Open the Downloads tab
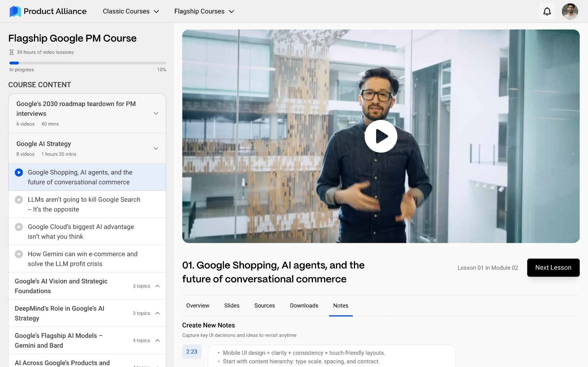Viewport: 588px width, 367px height. pos(304,306)
